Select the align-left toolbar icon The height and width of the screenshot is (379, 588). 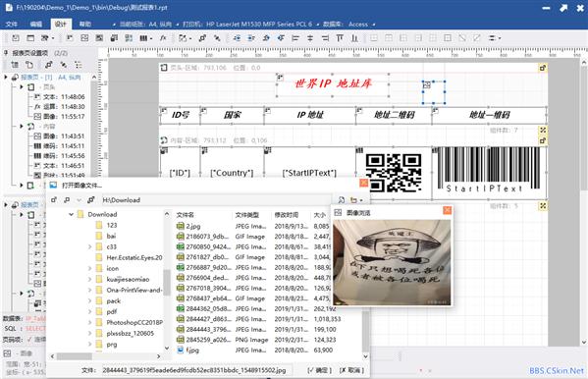tap(295, 38)
